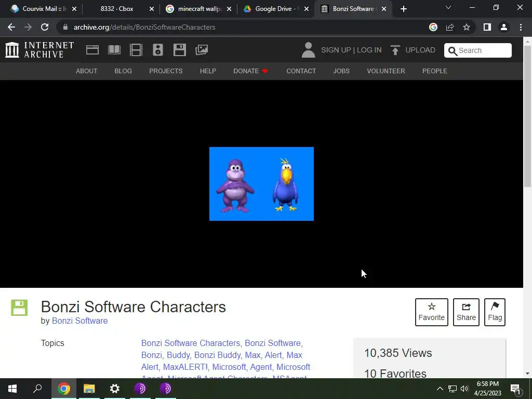
Task: Open the Web (Wayback) media icon
Action: (x=92, y=50)
